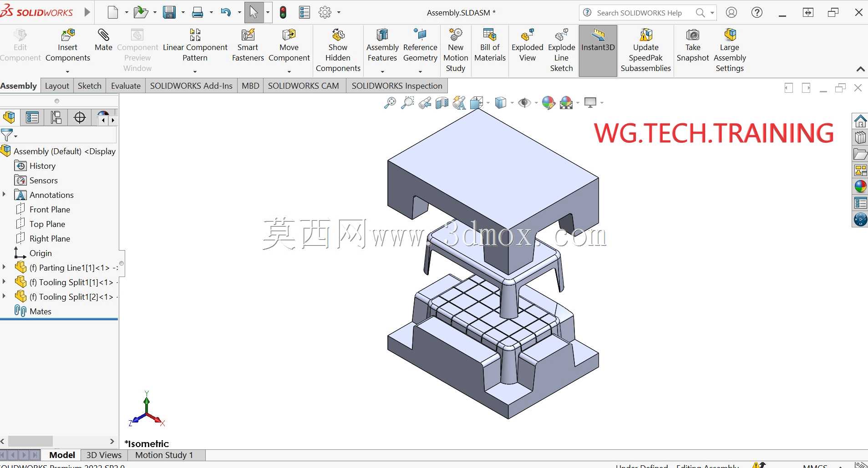The image size is (868, 468).
Task: Click the New document icon
Action: click(x=113, y=12)
